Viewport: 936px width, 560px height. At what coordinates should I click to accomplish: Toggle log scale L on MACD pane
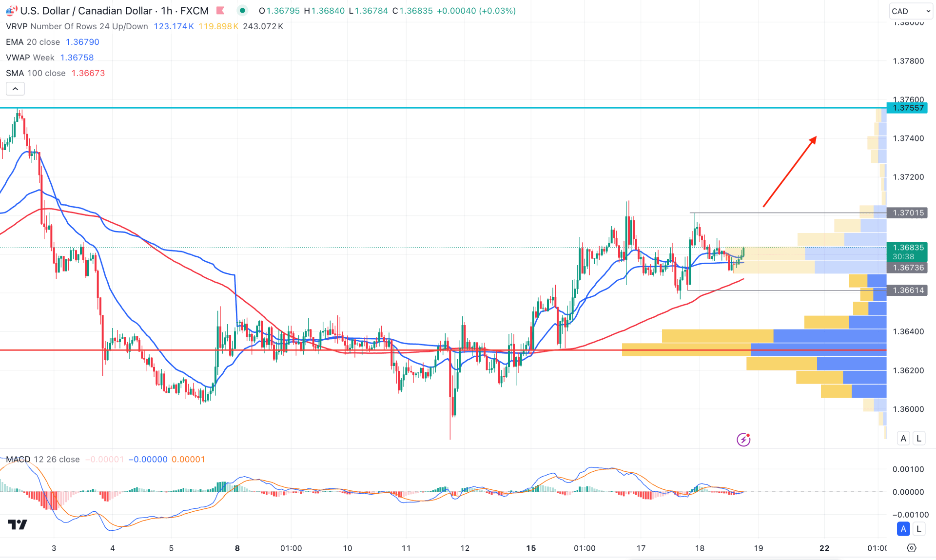click(919, 529)
